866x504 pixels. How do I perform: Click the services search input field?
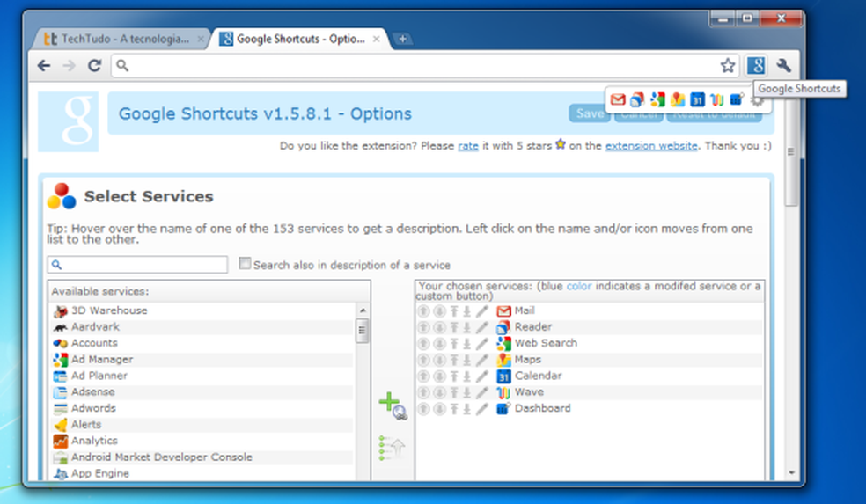tap(137, 265)
